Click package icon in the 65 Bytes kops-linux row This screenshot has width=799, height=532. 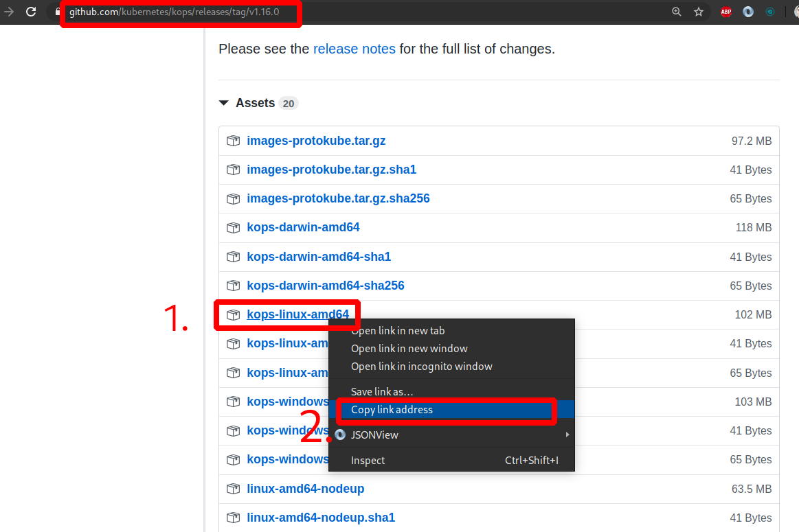tap(234, 373)
